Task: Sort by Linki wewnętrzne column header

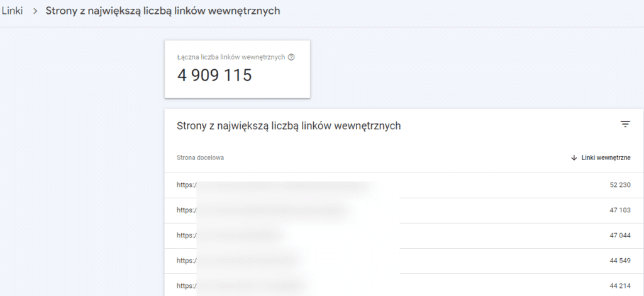Action: 606,158
